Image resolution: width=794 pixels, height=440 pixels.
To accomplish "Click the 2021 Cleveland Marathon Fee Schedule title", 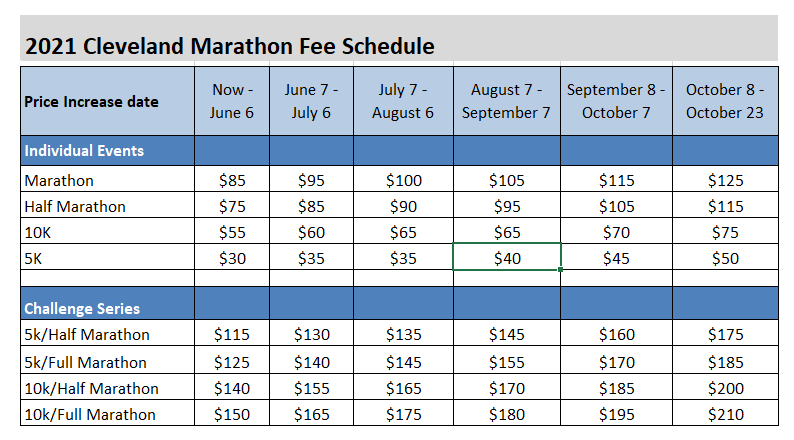I will click(229, 45).
